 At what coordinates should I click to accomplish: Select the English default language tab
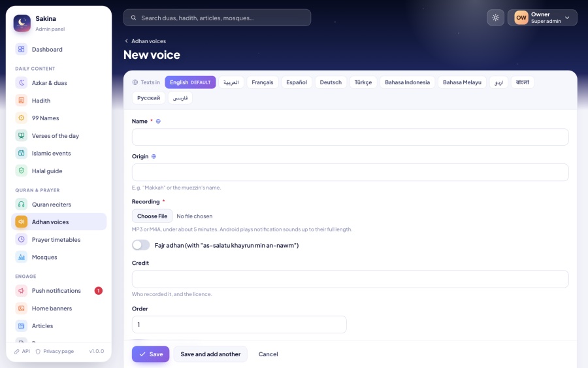190,82
